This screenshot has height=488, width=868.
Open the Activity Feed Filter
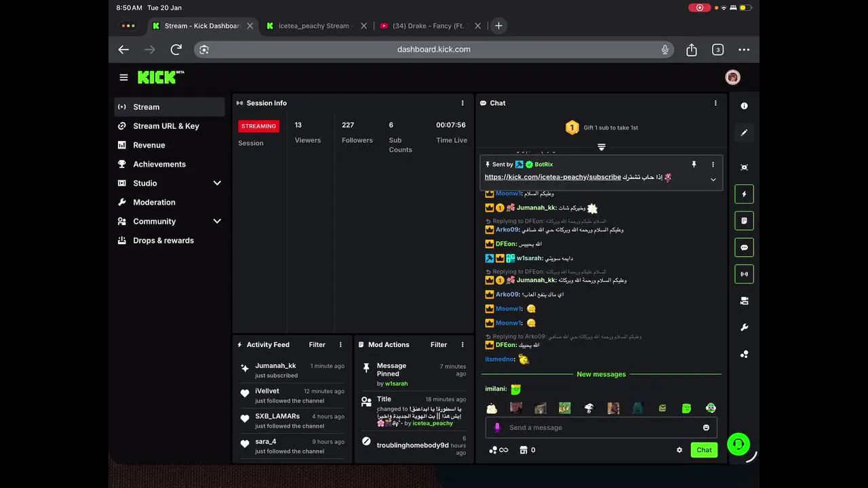[317, 344]
